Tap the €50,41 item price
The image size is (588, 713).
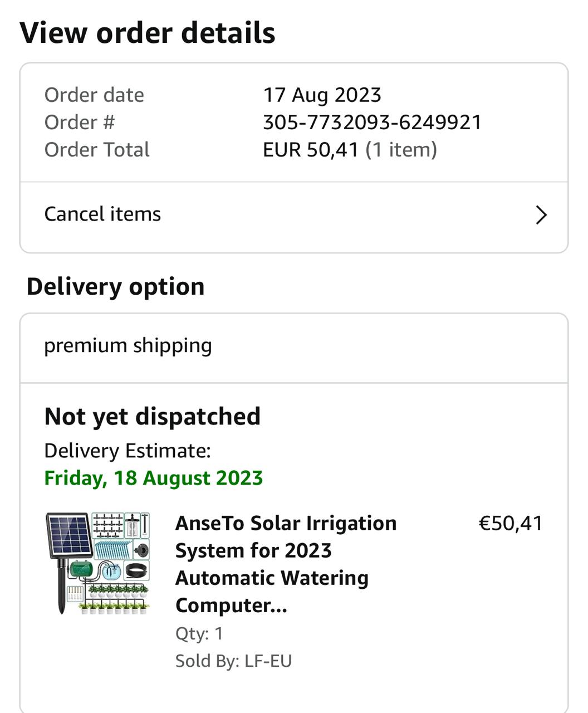click(x=511, y=524)
